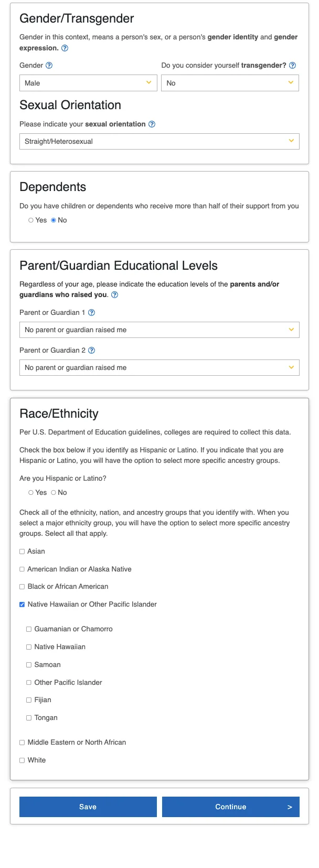Click help icon after guardians who raised you
Viewport: 319px width, 868px height.
(x=115, y=295)
